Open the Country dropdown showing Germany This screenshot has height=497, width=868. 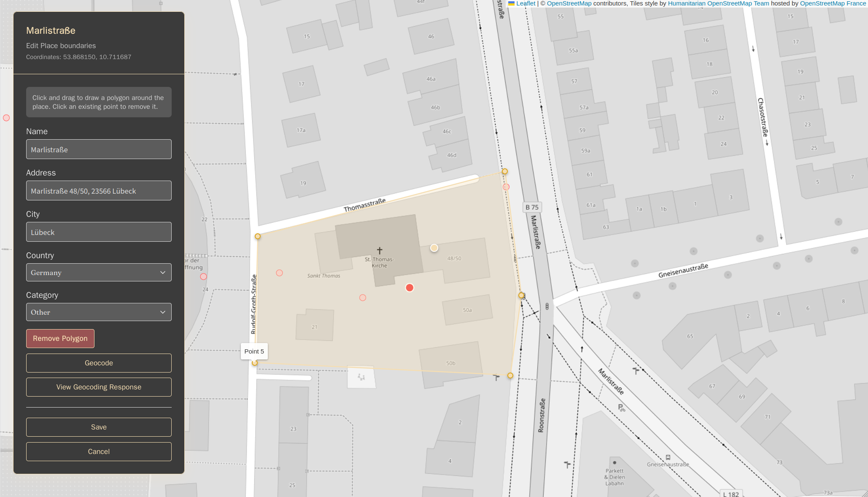click(x=99, y=273)
